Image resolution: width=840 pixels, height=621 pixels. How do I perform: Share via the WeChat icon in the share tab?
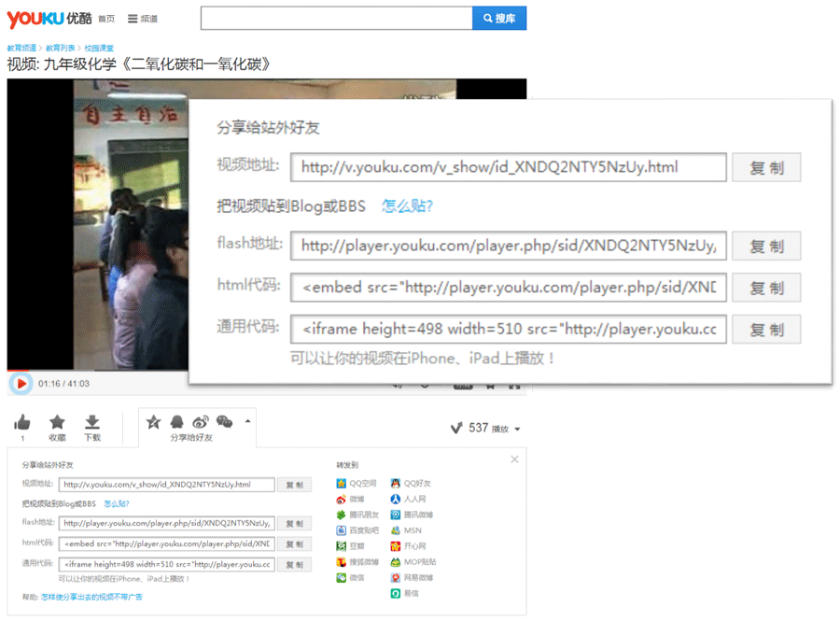(x=224, y=422)
